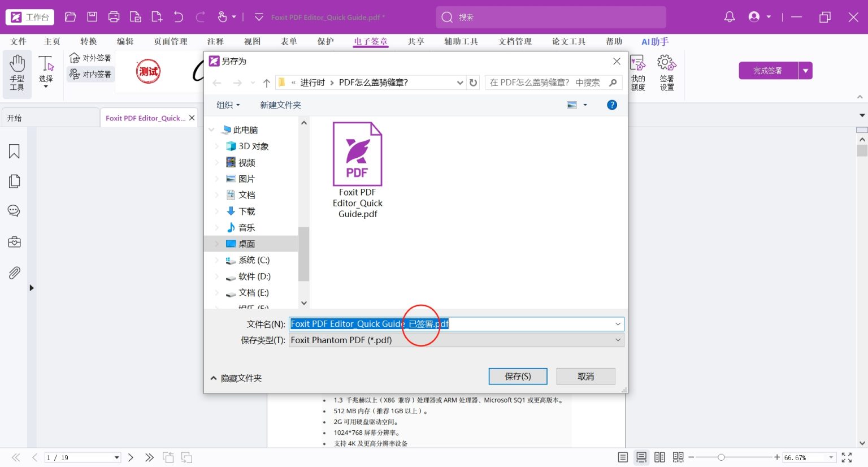The height and width of the screenshot is (467, 868).
Task: Click 对外签署 external signing
Action: click(x=90, y=58)
